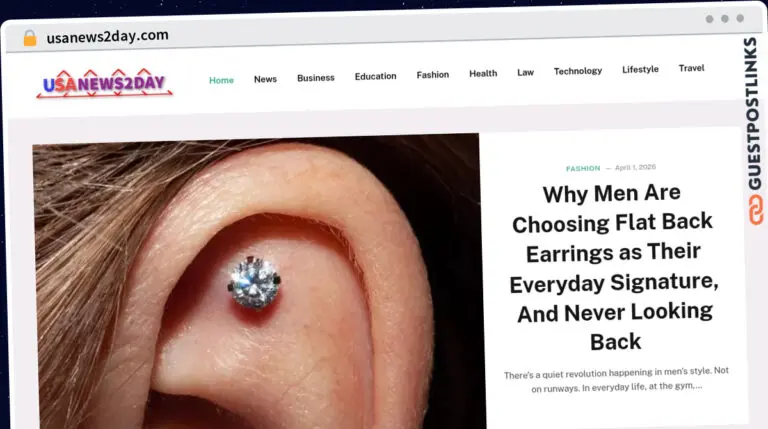
Task: Go to the News section
Action: point(265,79)
